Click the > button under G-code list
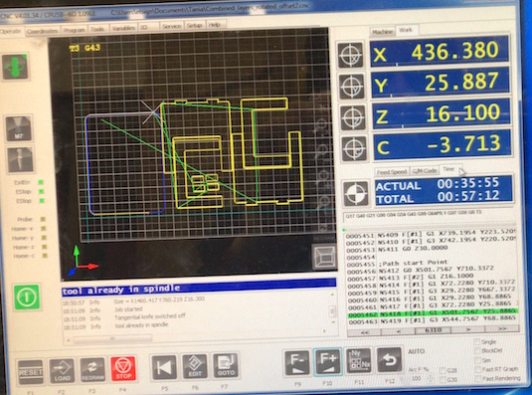 (468, 329)
